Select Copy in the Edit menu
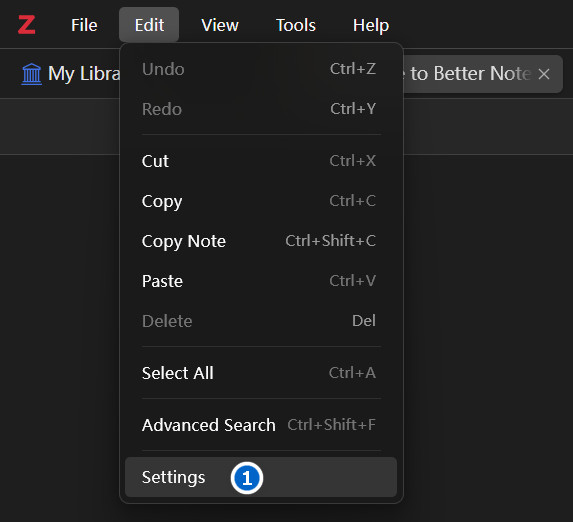573x522 pixels. 261,201
